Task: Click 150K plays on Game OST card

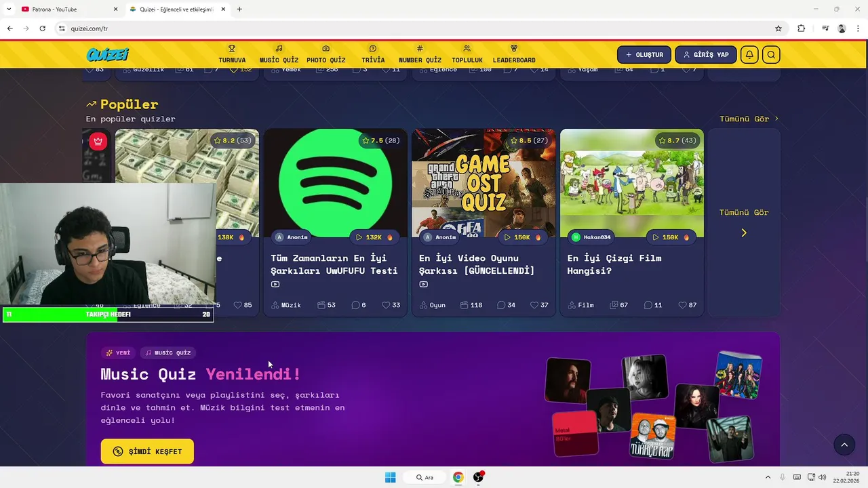Action: [522, 237]
